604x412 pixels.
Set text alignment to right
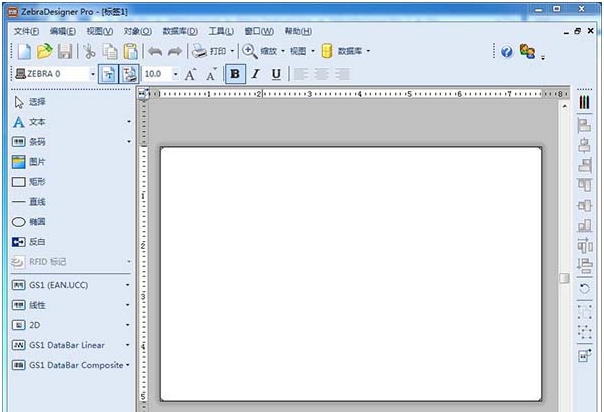click(342, 74)
